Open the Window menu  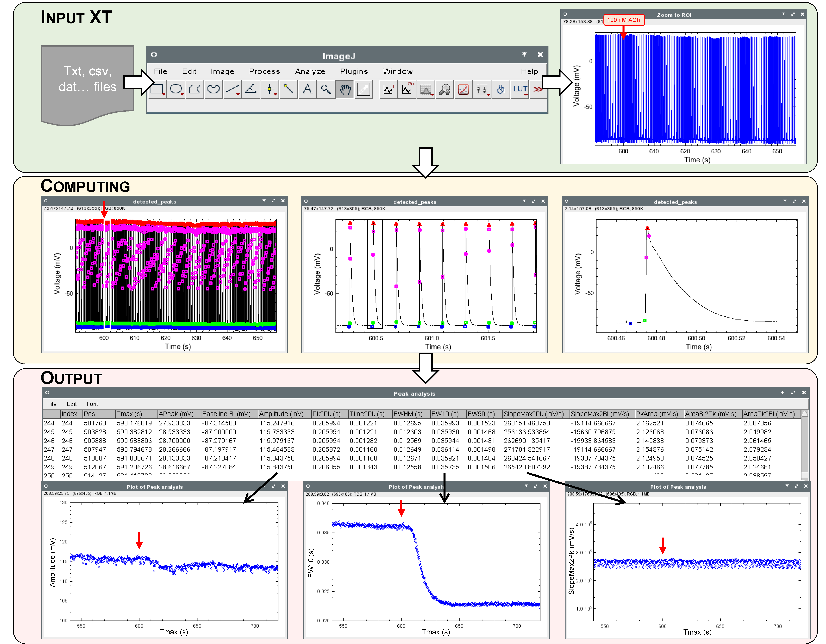pyautogui.click(x=398, y=71)
